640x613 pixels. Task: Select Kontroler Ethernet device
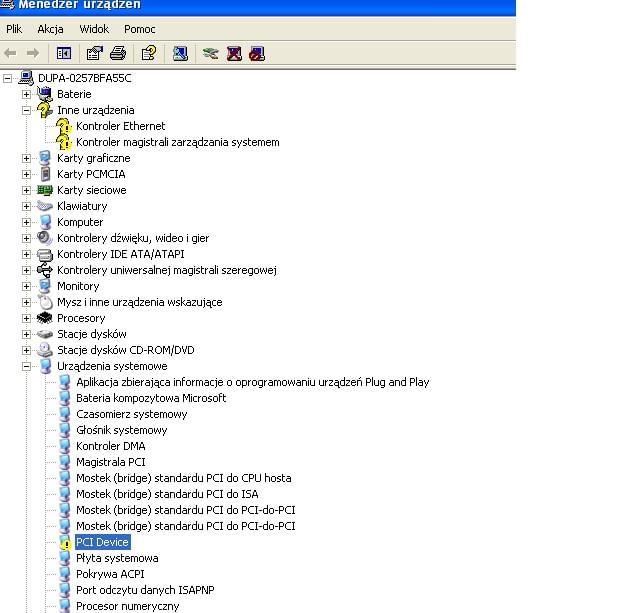pyautogui.click(x=121, y=126)
